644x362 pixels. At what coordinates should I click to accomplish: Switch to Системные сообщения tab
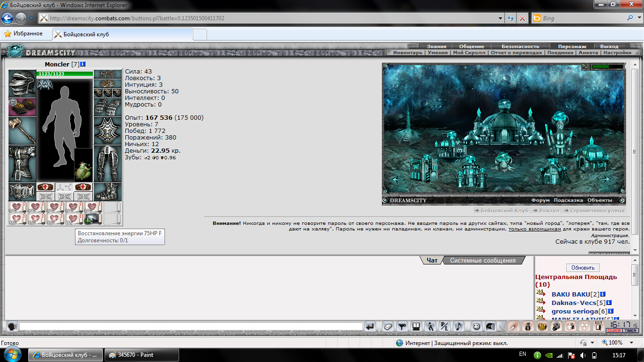(483, 260)
